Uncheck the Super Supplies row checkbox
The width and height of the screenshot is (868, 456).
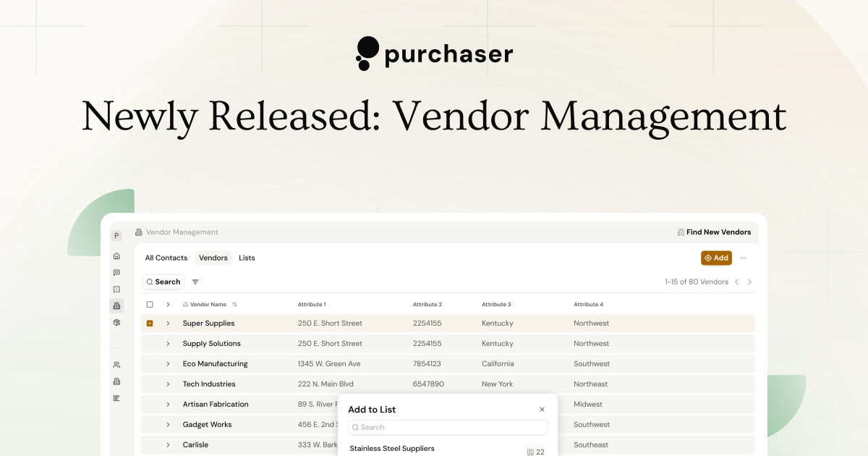[150, 323]
